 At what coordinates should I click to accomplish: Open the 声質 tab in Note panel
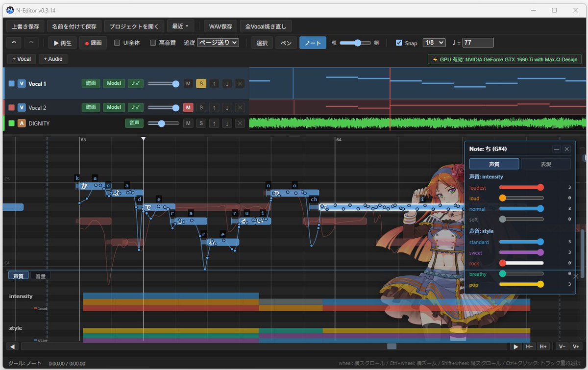click(494, 164)
